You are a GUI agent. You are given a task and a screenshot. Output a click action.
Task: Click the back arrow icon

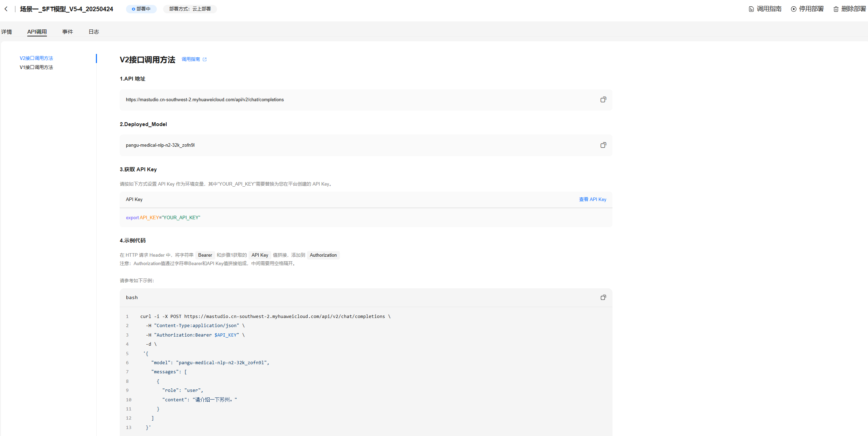pyautogui.click(x=6, y=9)
